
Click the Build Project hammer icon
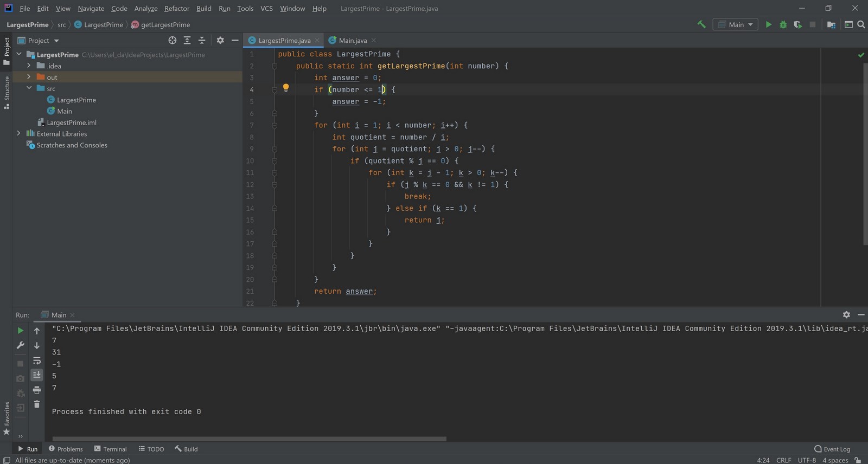coord(701,24)
